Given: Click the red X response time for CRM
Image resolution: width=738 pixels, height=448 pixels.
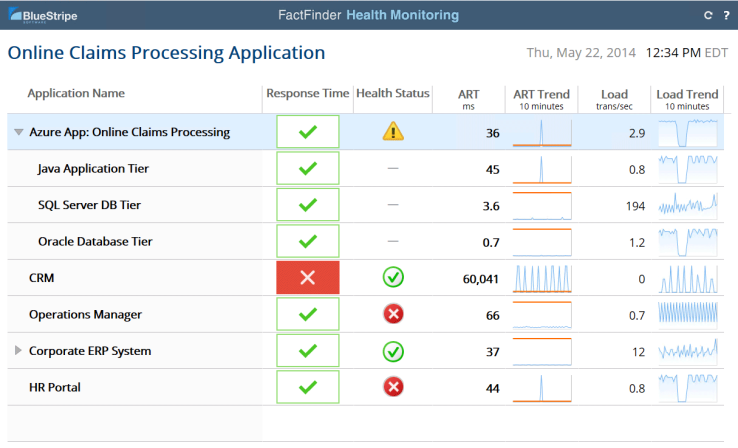Looking at the screenshot, I should coord(307,278).
